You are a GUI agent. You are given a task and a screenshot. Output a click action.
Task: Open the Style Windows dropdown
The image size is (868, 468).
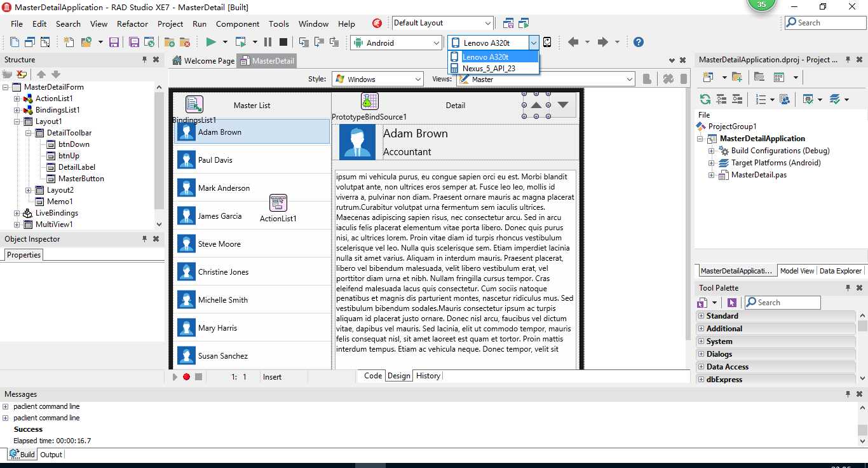coord(417,79)
